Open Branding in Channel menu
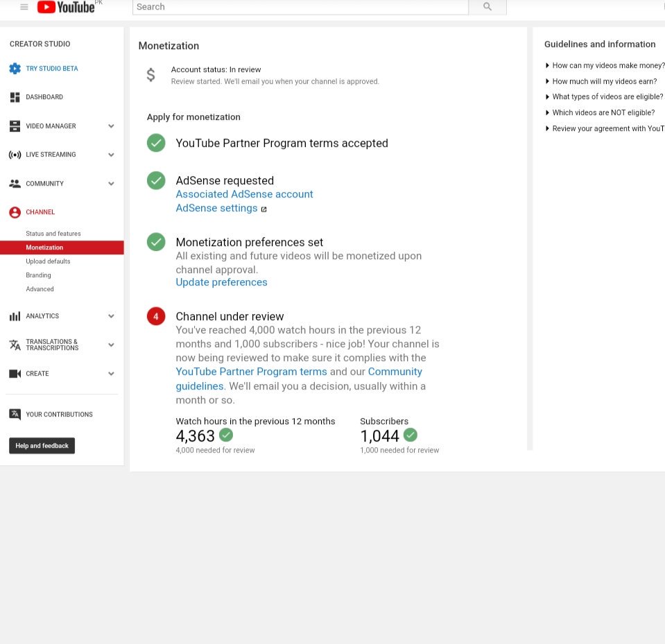 (38, 275)
